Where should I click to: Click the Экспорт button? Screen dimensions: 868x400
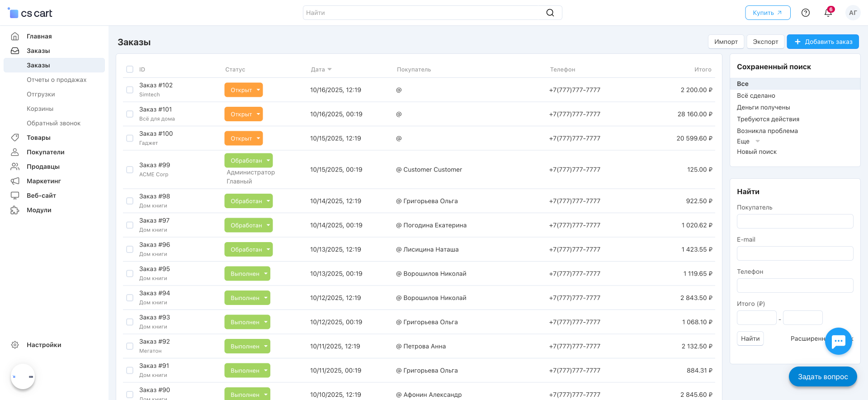pos(765,42)
